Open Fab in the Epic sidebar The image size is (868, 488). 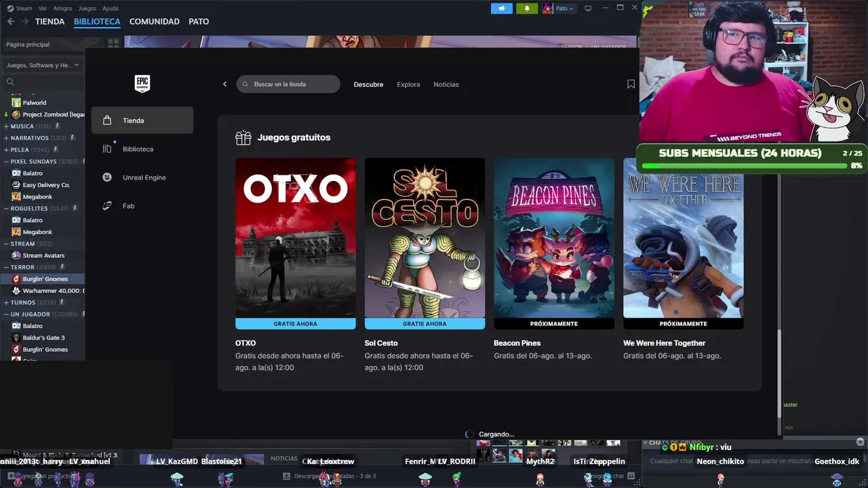[142, 206]
